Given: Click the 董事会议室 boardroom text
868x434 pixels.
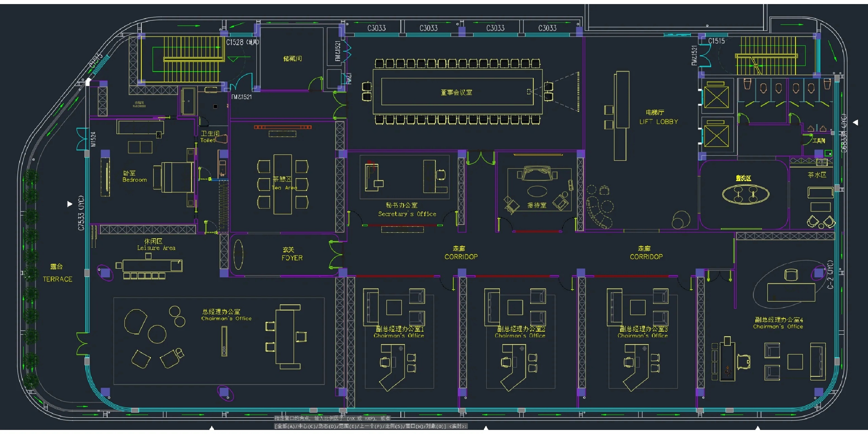Looking at the screenshot, I should point(456,92).
